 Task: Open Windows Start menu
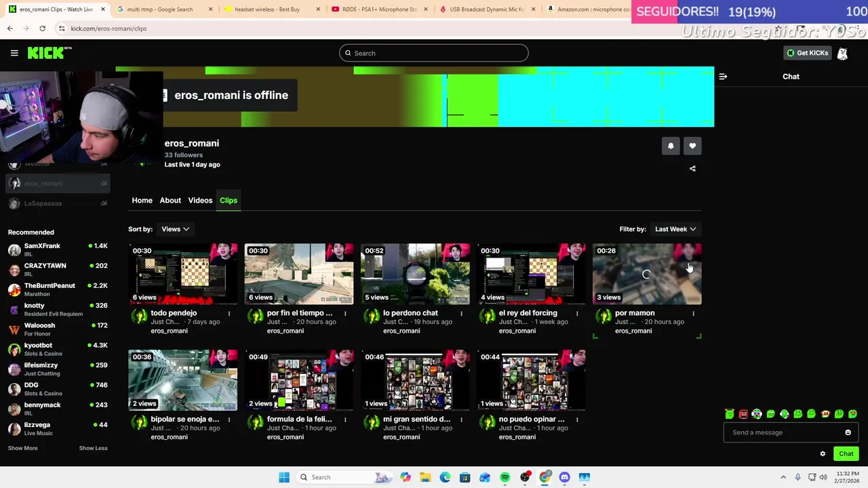coord(284,477)
